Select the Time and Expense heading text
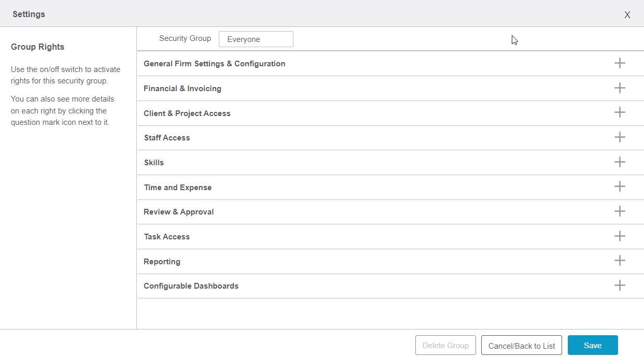This screenshot has height=357, width=644. [177, 188]
